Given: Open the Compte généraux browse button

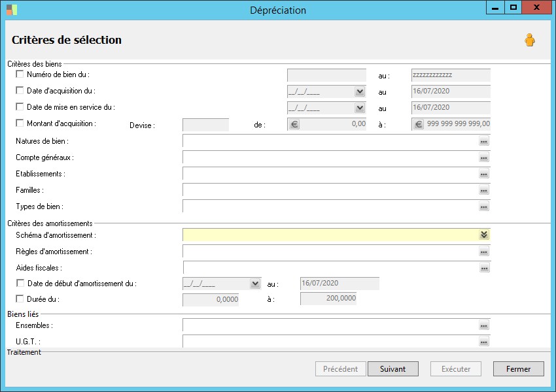Looking at the screenshot, I should (484, 157).
